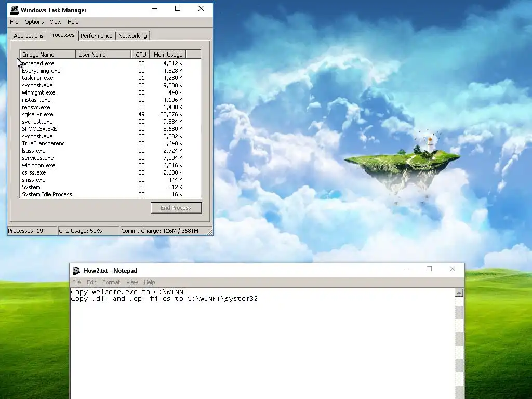Select the svchost.exe process using 5,232 K

111,136
